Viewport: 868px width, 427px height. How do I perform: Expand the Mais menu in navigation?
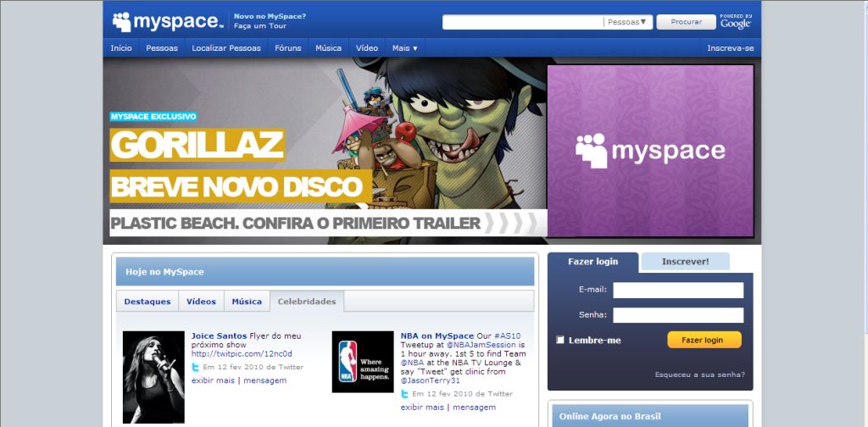pyautogui.click(x=404, y=48)
